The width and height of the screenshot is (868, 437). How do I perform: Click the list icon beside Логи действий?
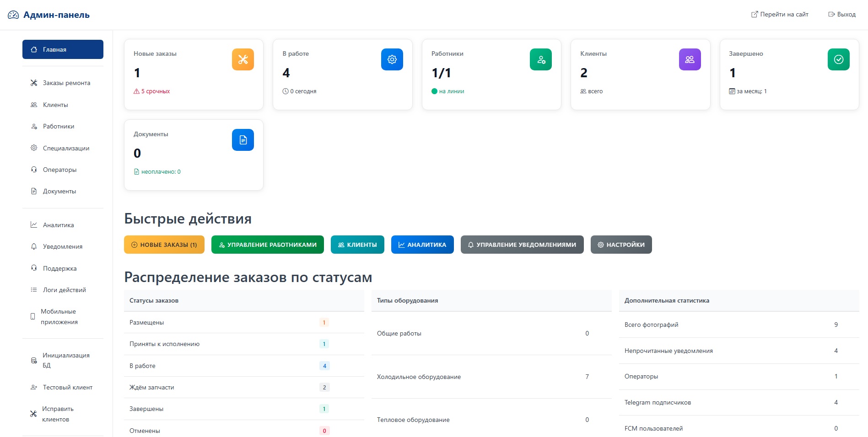(34, 290)
